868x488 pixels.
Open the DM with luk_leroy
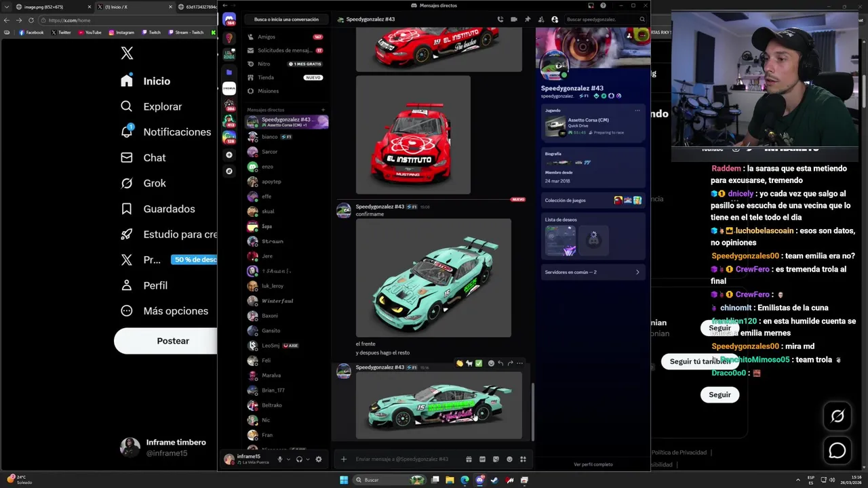(286, 286)
